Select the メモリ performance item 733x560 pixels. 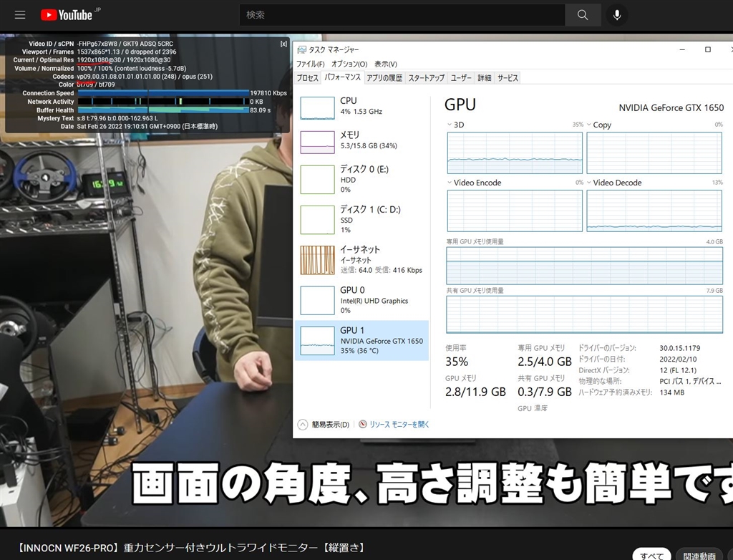[361, 143]
